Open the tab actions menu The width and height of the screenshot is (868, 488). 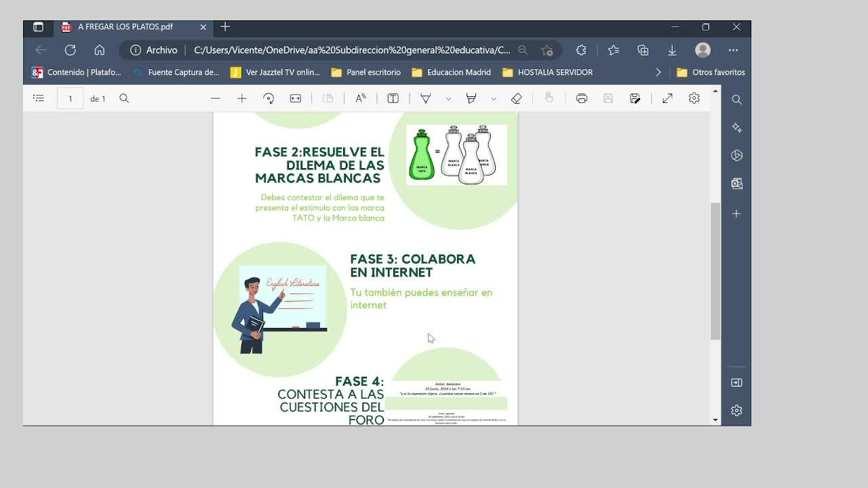[38, 27]
